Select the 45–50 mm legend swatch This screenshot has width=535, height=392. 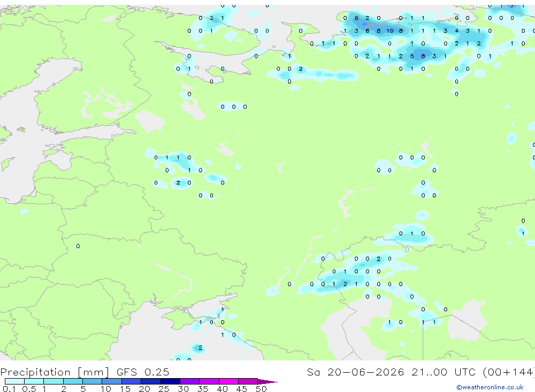[248, 381]
